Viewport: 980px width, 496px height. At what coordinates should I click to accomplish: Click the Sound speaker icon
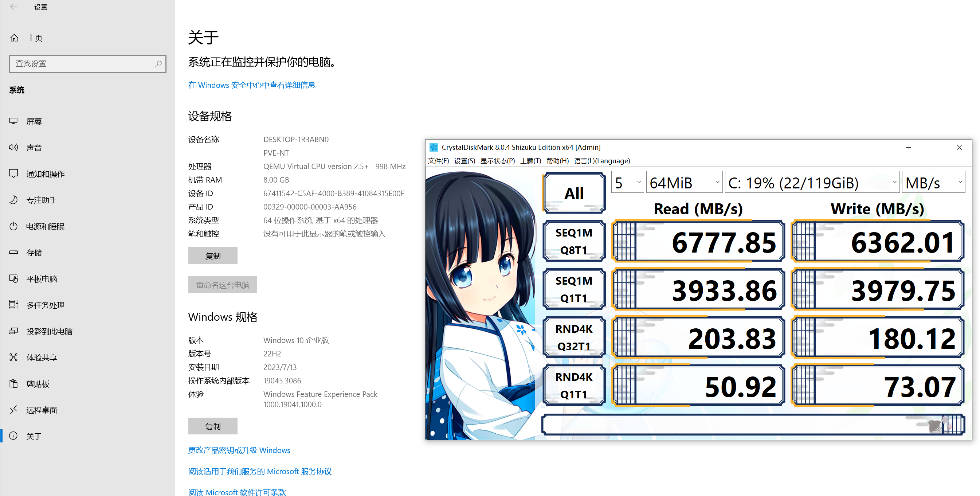(x=13, y=147)
